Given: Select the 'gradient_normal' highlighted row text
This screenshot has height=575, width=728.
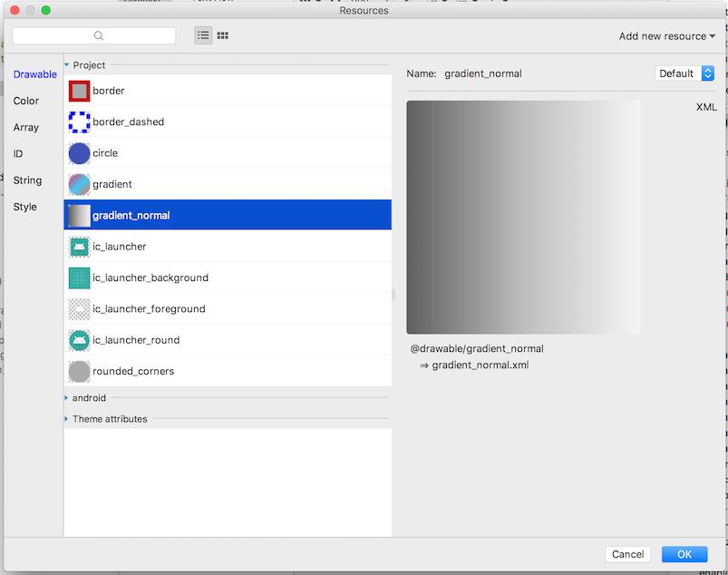Looking at the screenshot, I should (x=131, y=216).
